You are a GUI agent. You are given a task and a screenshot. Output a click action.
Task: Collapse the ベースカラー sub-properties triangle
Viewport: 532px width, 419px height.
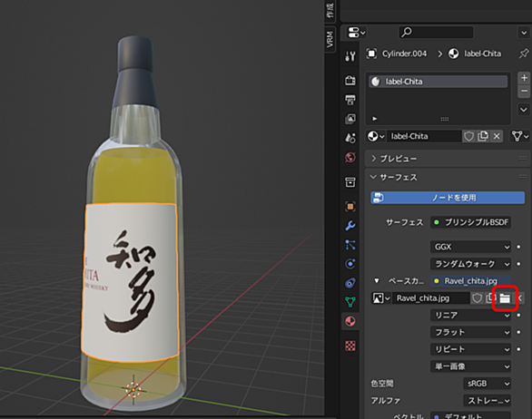pyautogui.click(x=376, y=280)
